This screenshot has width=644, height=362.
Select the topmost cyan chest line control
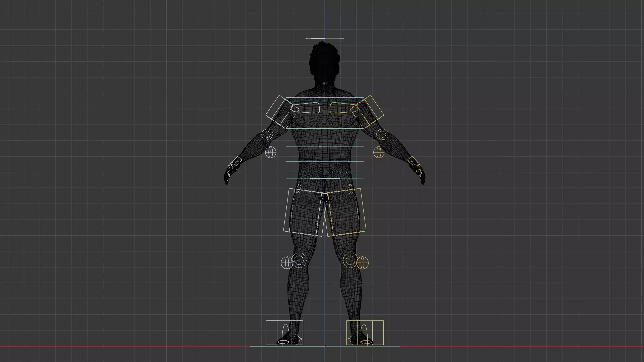pyautogui.click(x=325, y=98)
